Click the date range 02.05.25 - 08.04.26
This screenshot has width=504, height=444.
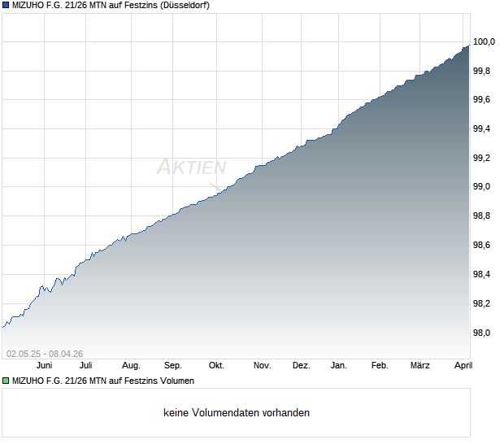45,354
